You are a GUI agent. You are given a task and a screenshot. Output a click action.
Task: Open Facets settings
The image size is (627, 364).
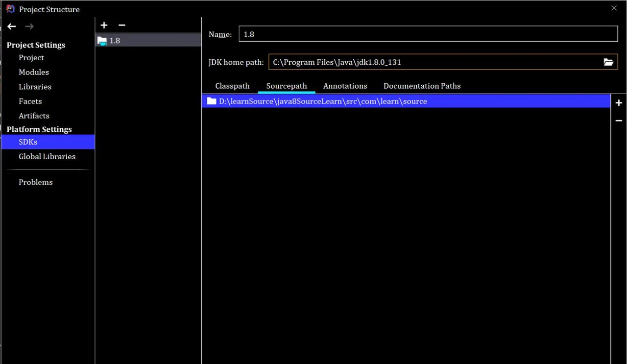[30, 101]
